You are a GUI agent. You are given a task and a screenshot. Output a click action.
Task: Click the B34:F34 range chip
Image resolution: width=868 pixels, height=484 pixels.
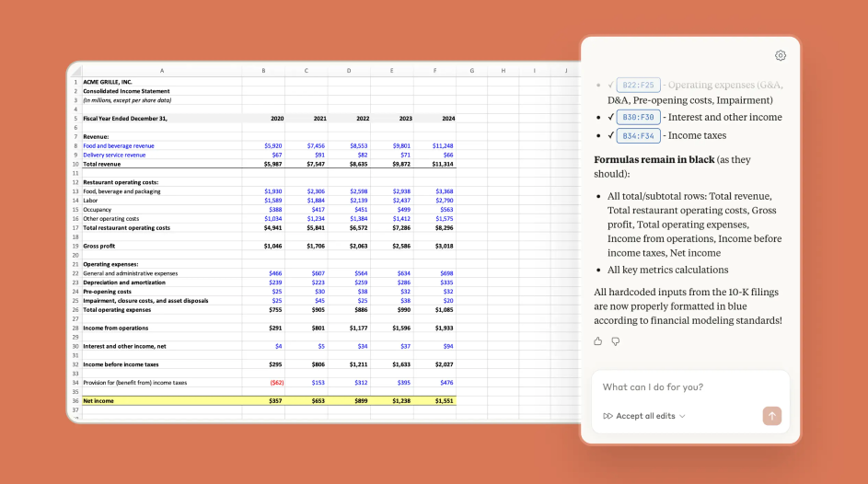click(638, 135)
